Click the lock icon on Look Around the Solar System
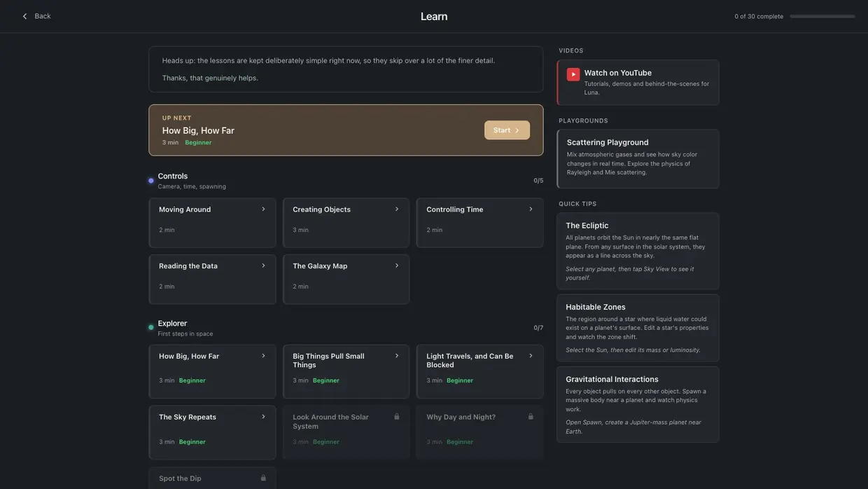 click(x=397, y=417)
